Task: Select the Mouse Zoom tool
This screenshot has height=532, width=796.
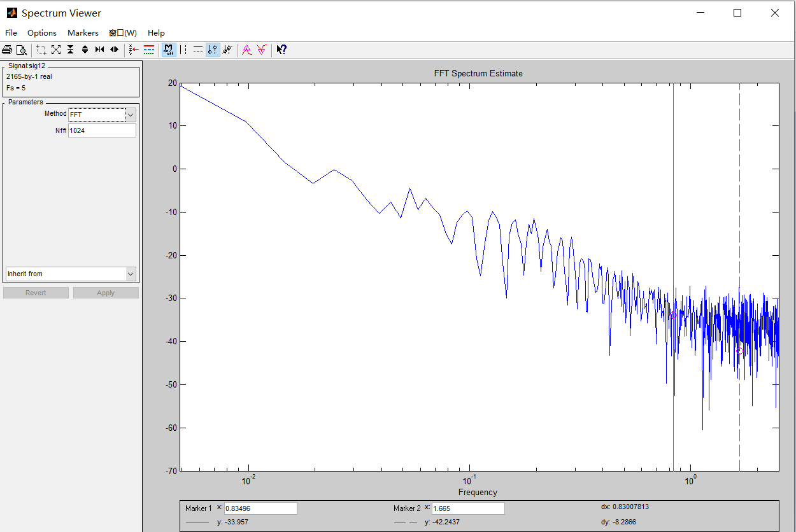Action: pos(41,50)
